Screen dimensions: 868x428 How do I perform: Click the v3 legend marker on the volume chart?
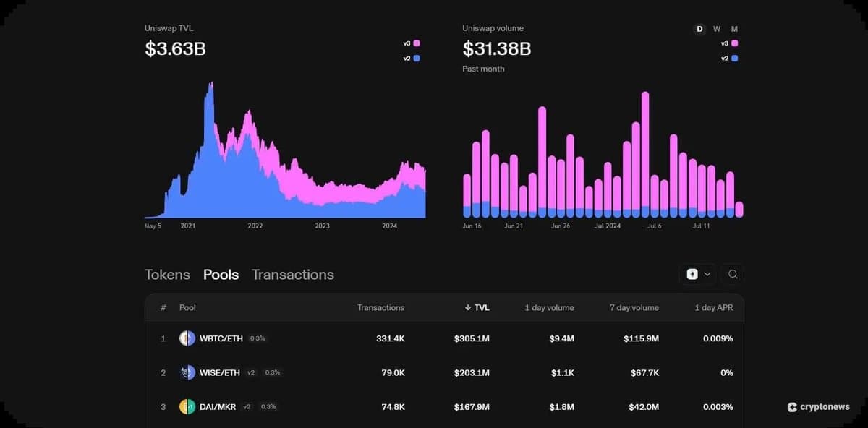[x=733, y=43]
